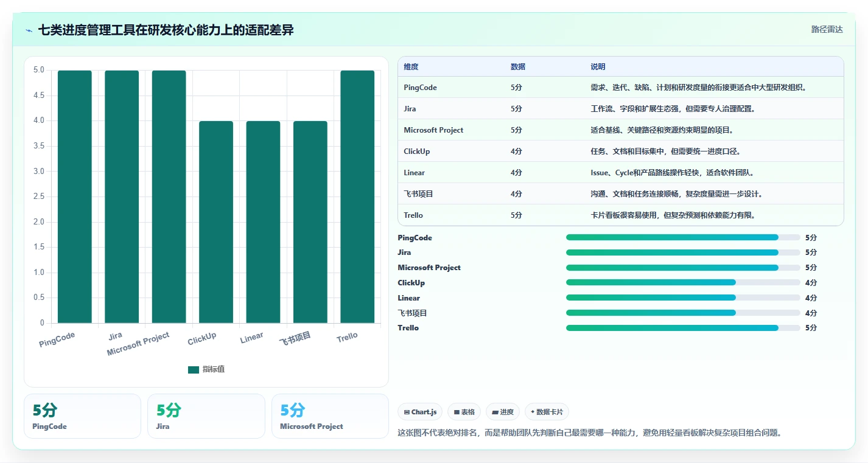Click the lightning icon beside the title
The width and height of the screenshot is (868, 463).
29,30
